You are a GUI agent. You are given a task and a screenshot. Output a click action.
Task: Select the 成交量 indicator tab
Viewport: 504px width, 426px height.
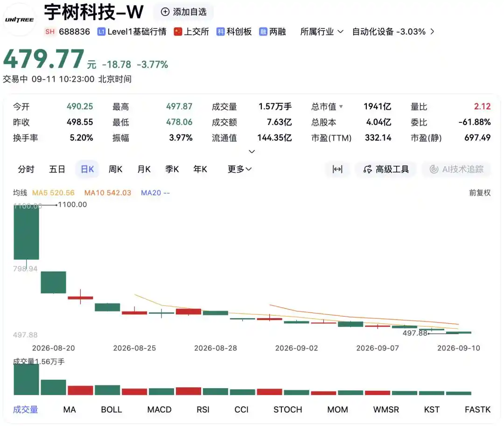[x=25, y=410]
